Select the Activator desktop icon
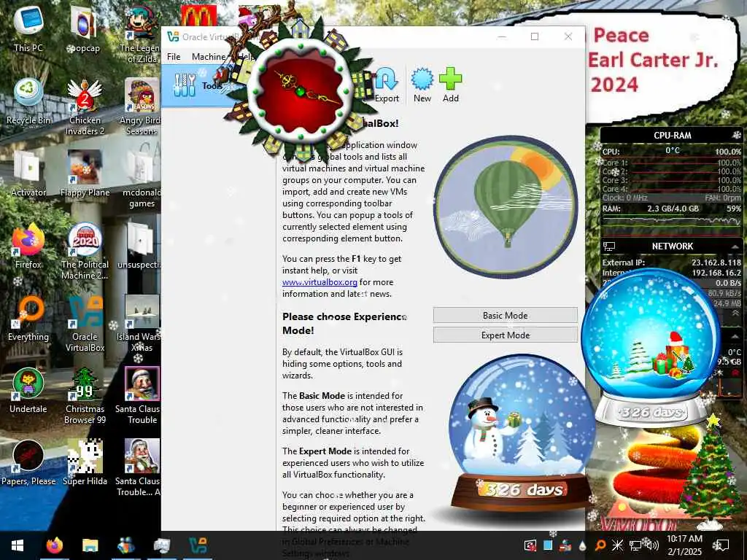The image size is (747, 560). click(x=28, y=173)
